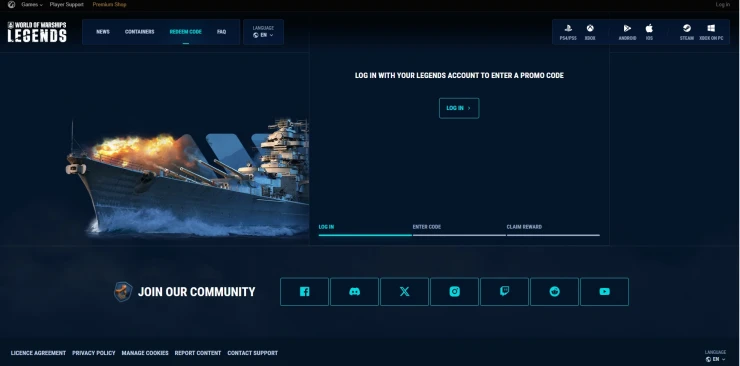Screen dimensions: 740x366
Task: Select the Xbox platform icon
Action: tap(590, 32)
